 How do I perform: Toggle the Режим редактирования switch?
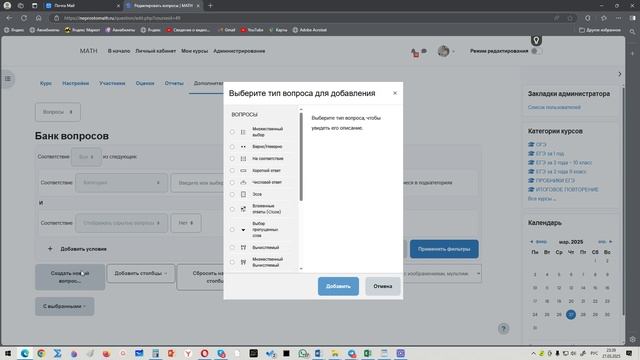pos(536,51)
